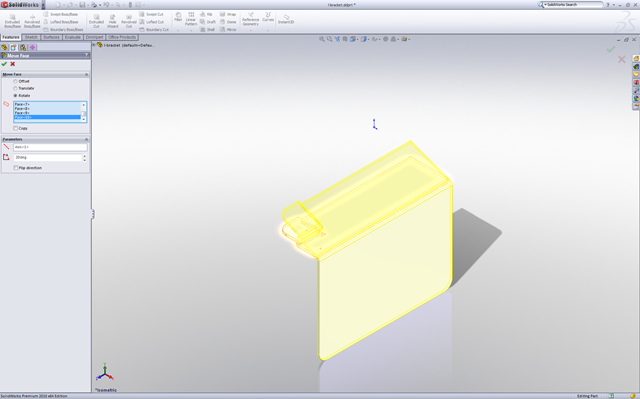The height and width of the screenshot is (399, 640).
Task: Switch to the Sketch tab
Action: pos(31,37)
